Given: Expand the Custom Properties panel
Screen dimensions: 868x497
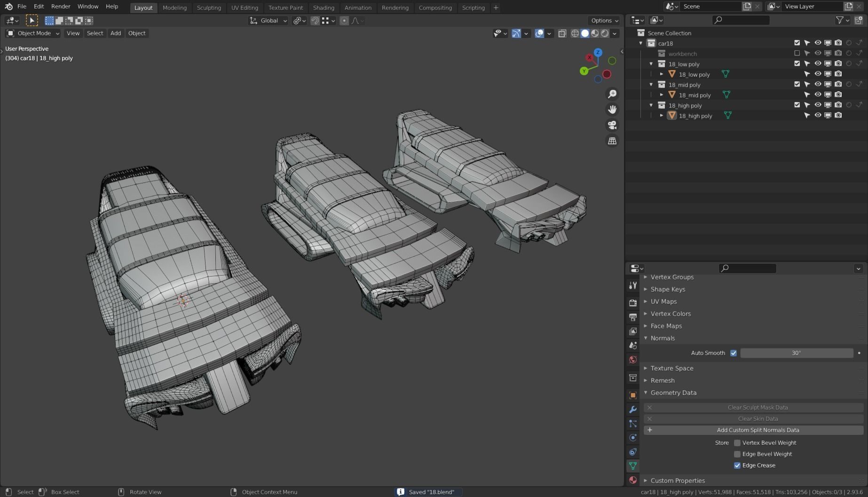Looking at the screenshot, I should coord(678,481).
